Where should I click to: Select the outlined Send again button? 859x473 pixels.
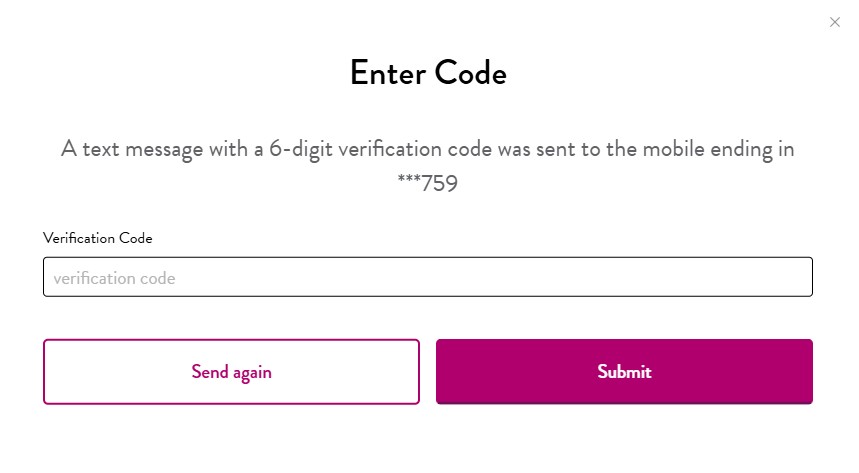(x=231, y=372)
